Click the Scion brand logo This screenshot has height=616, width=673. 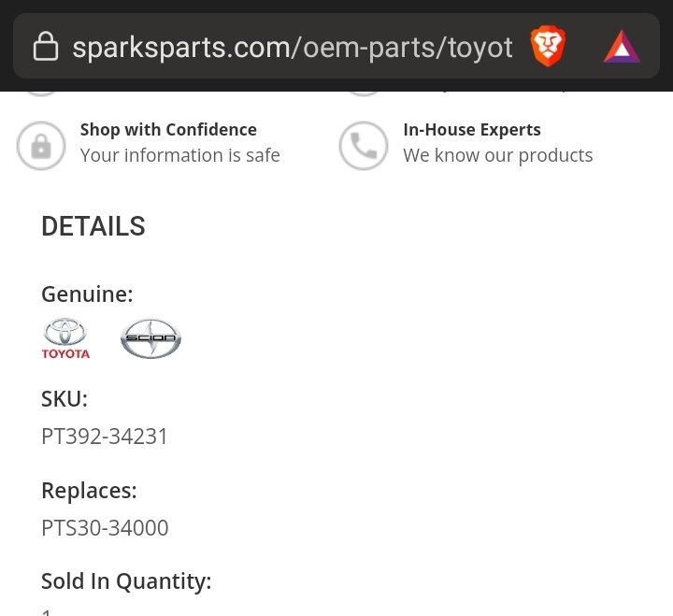[x=150, y=338]
